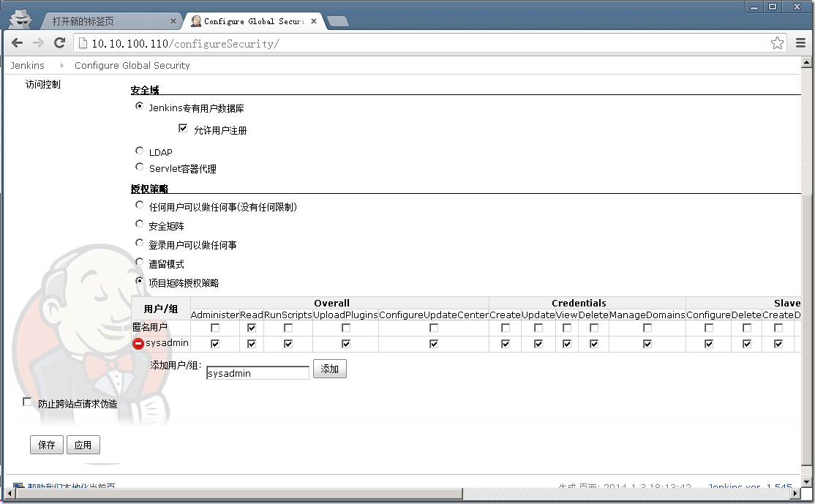Image resolution: width=815 pixels, height=504 pixels.
Task: Click the 用户/组 table header
Action: [x=161, y=309]
